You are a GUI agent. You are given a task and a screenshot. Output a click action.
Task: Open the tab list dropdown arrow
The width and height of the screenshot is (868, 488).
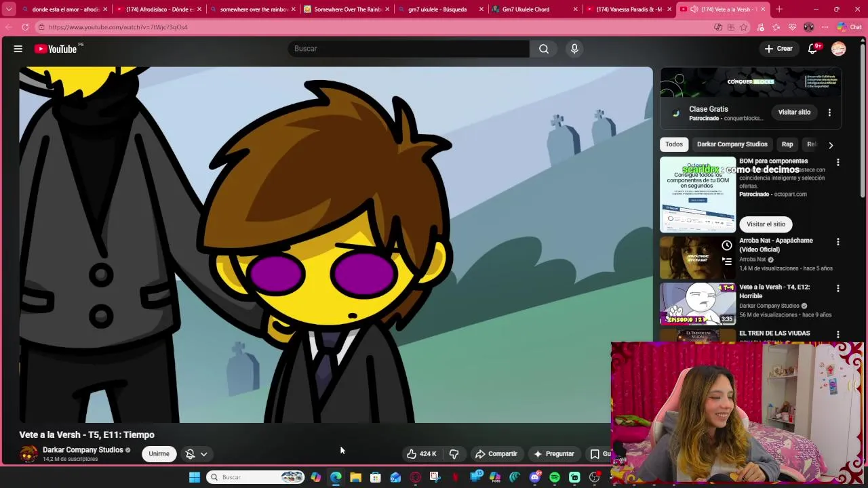(x=9, y=9)
